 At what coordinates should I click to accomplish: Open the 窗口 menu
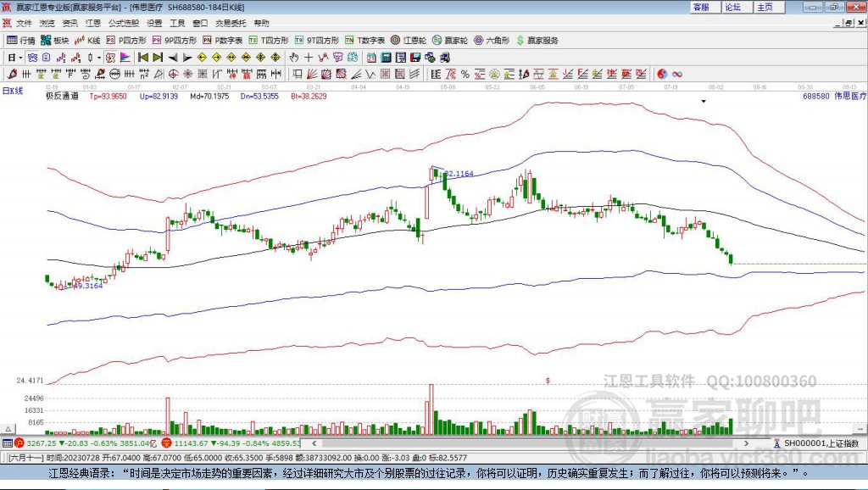pos(200,23)
